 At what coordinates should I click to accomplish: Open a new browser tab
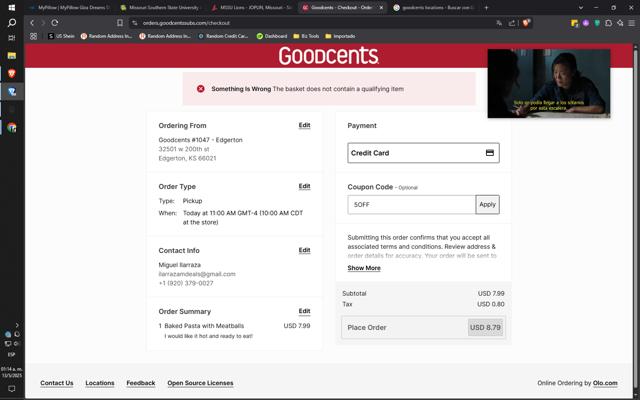tap(486, 7)
